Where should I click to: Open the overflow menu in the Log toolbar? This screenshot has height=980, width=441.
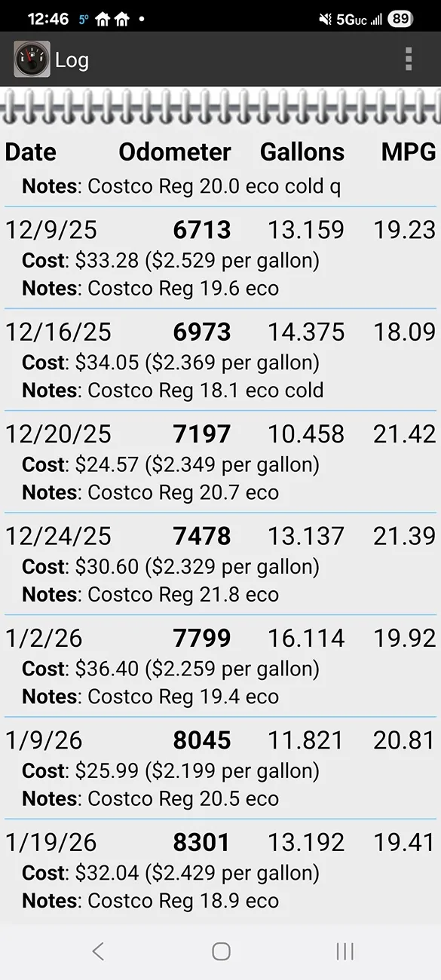408,60
